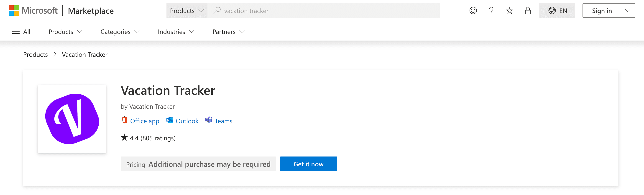Open the Office app link
This screenshot has height=195, width=644.
[145, 121]
